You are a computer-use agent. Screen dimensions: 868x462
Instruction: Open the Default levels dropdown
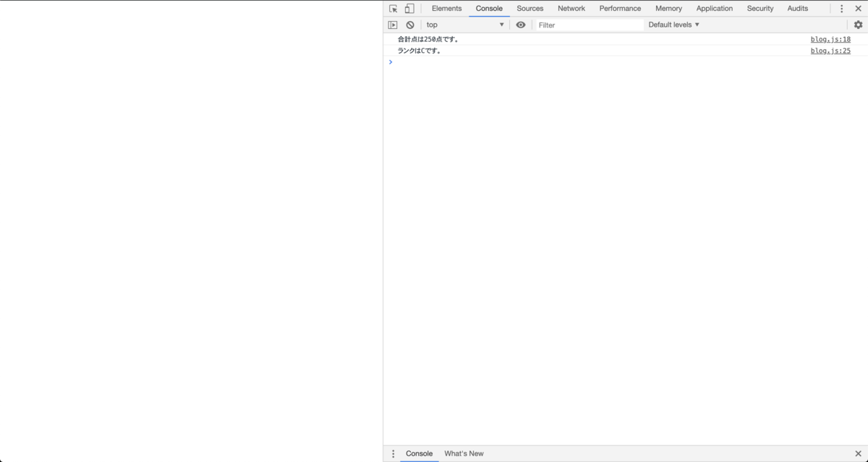[x=674, y=25]
